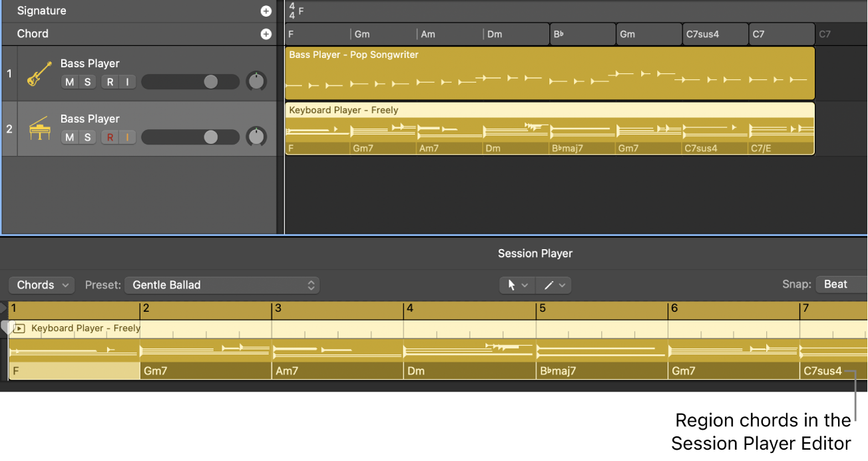Add a time signature with the Signature plus icon
Image resolution: width=868 pixels, height=461 pixels.
coord(266,11)
